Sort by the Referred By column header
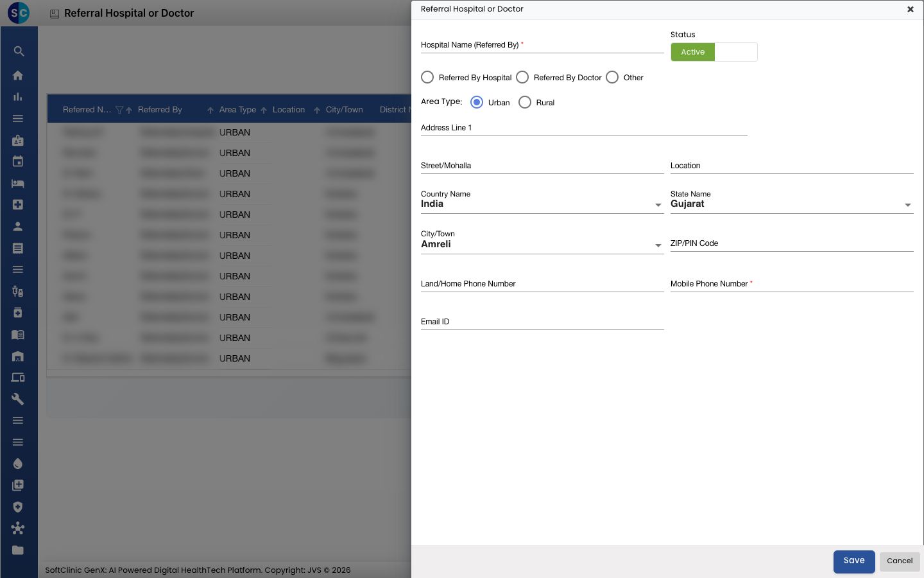Screen dimensions: 924x578 click(x=160, y=110)
